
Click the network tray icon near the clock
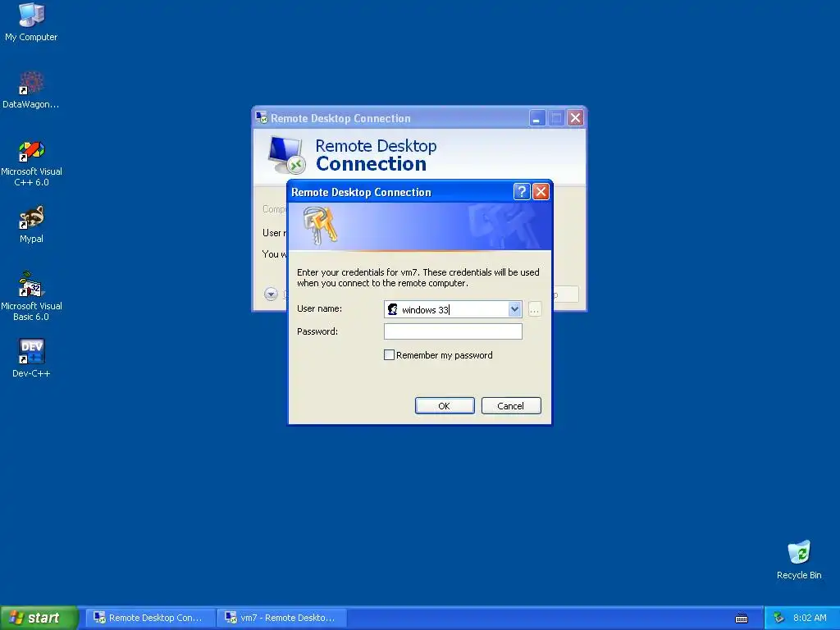[778, 618]
